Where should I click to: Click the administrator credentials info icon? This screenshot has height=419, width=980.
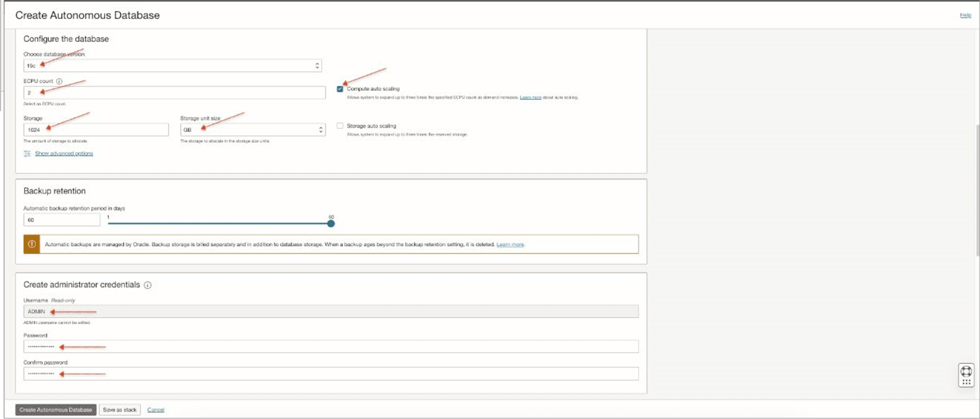(148, 285)
